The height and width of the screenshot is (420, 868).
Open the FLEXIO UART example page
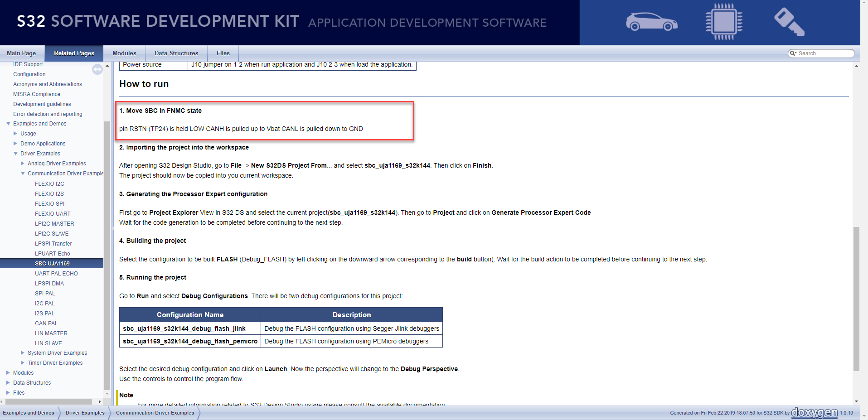(53, 214)
